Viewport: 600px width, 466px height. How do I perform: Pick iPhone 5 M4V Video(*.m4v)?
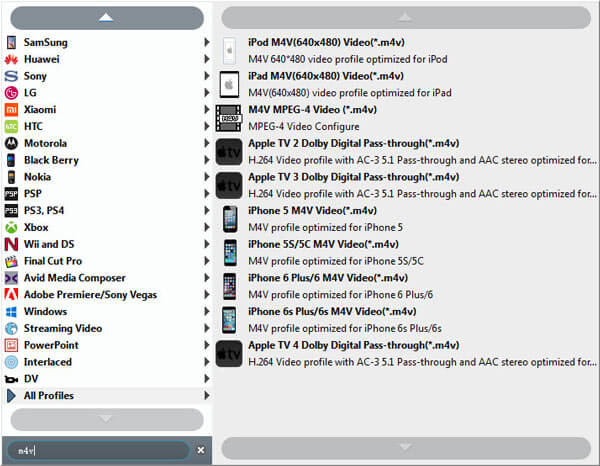pyautogui.click(x=406, y=219)
